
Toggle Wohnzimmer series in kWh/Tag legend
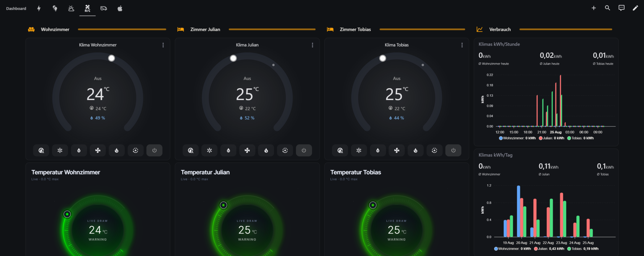pyautogui.click(x=513, y=249)
